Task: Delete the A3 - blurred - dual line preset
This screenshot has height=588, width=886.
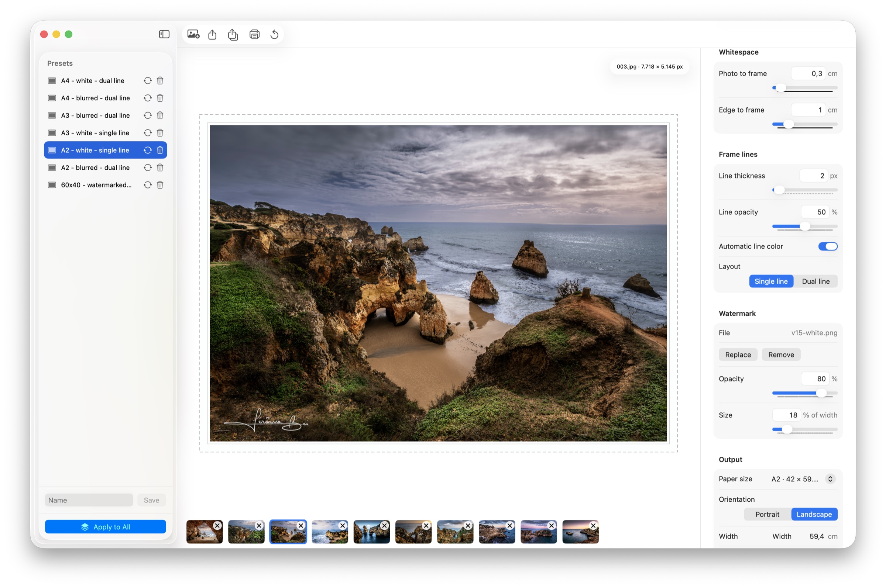Action: click(160, 115)
